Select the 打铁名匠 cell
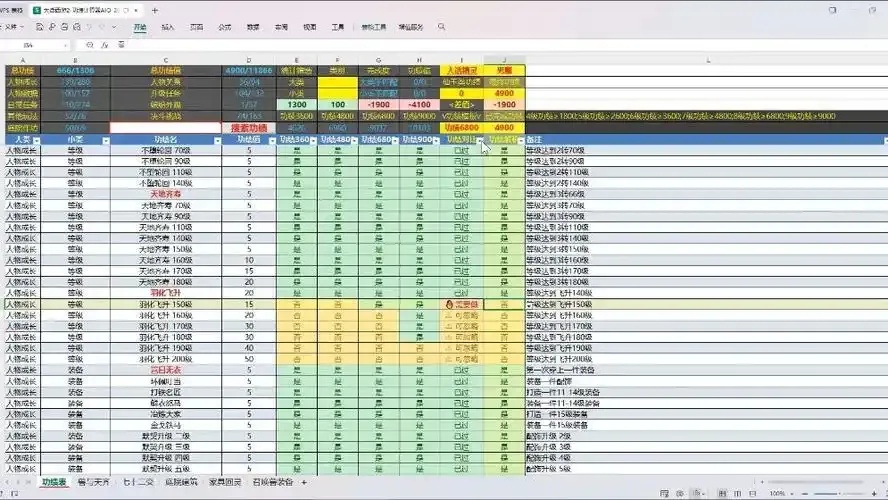 pos(166,392)
